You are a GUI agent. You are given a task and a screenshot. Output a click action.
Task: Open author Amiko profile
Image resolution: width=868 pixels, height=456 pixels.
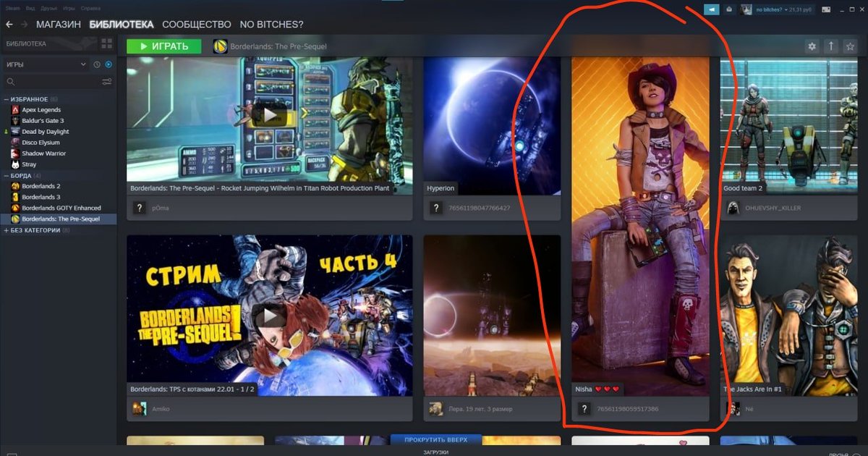click(161, 409)
